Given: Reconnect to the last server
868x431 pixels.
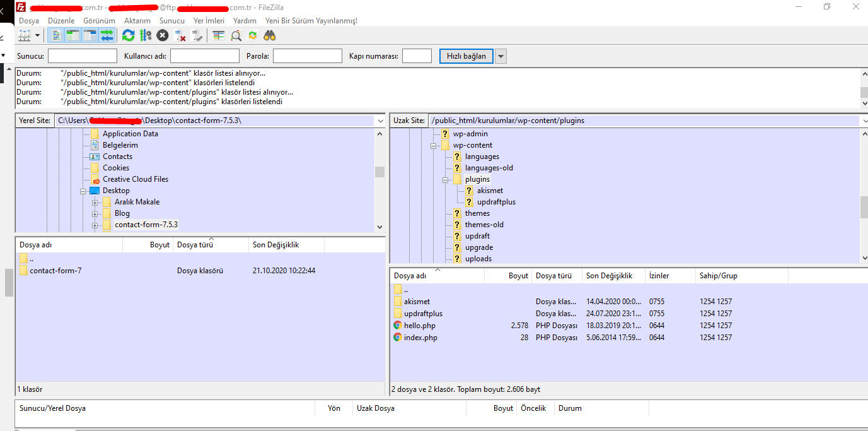Looking at the screenshot, I should [197, 35].
